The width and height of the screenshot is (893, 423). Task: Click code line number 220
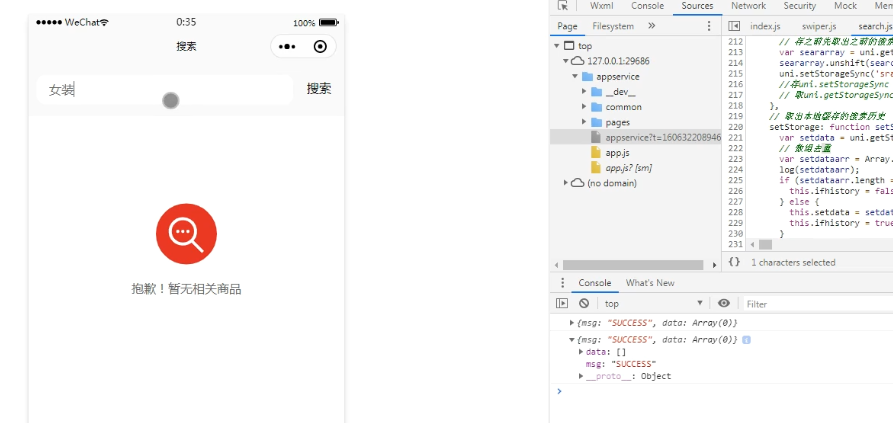click(x=735, y=127)
